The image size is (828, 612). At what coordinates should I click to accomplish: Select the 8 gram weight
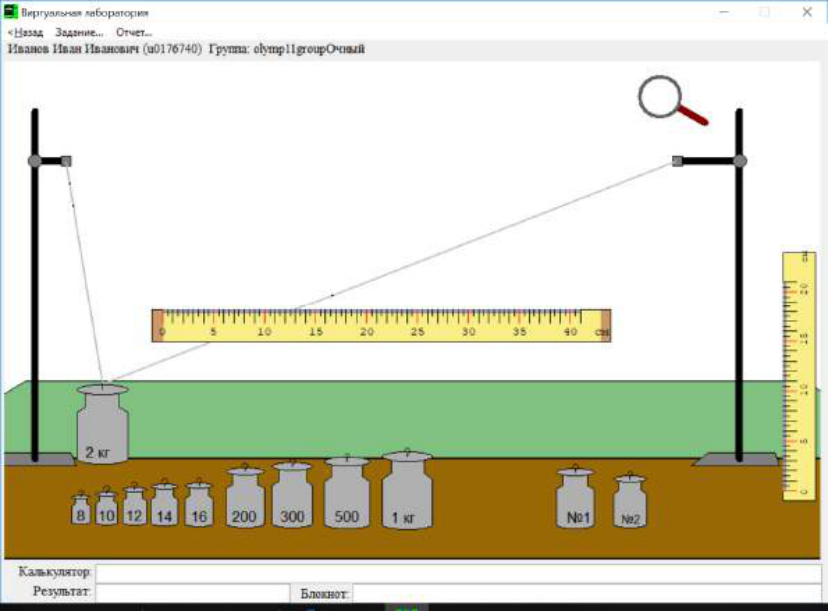(80, 509)
